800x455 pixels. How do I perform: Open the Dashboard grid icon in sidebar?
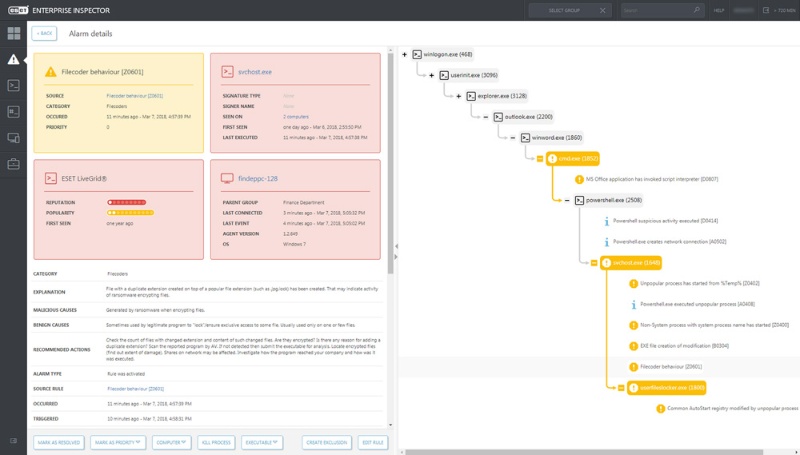point(14,33)
